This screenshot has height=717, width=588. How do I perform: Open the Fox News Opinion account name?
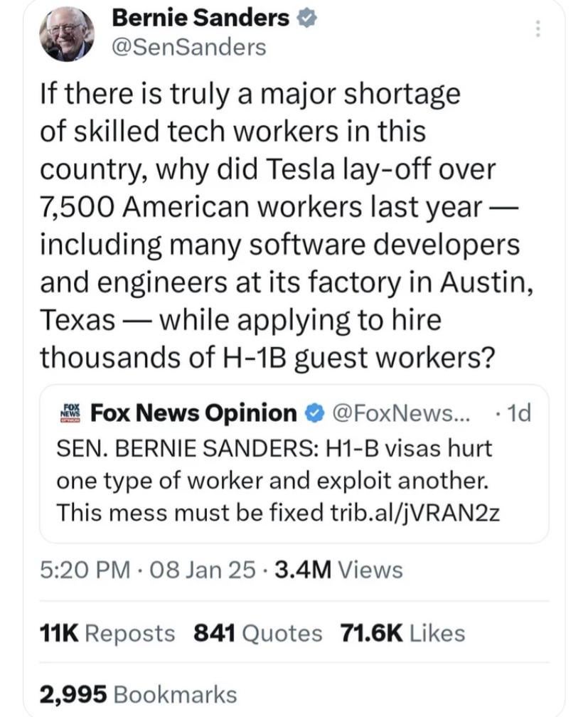194,413
